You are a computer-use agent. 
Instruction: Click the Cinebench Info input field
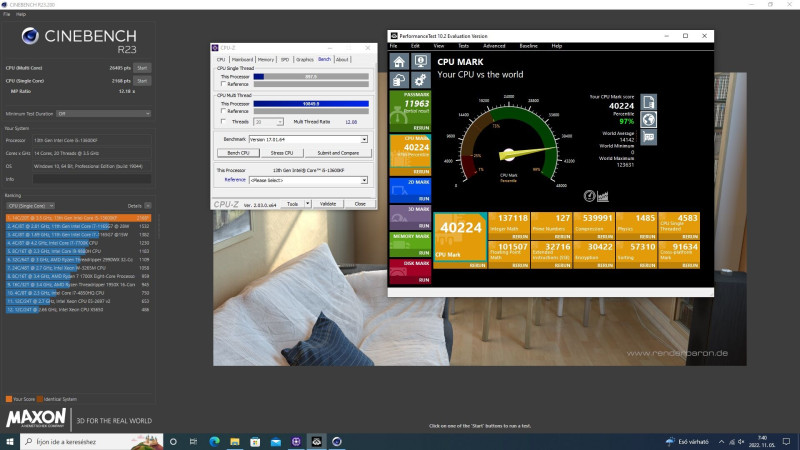(92, 179)
